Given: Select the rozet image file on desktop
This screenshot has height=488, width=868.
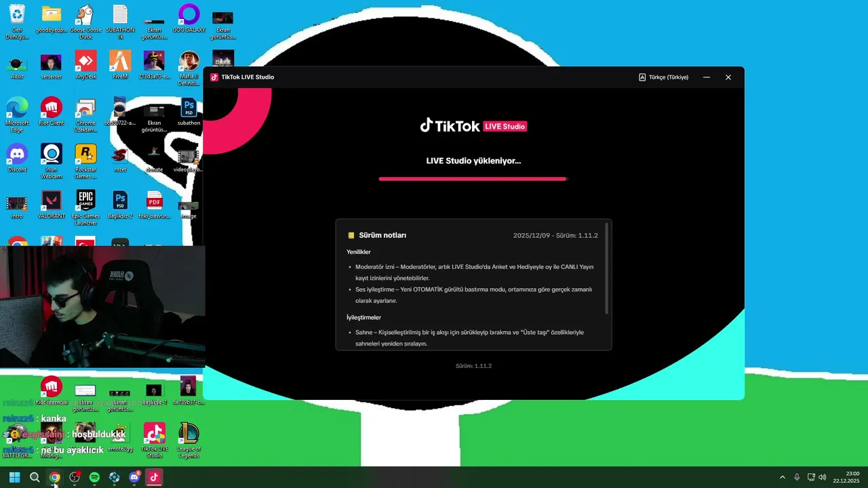Looking at the screenshot, I should click(120, 159).
